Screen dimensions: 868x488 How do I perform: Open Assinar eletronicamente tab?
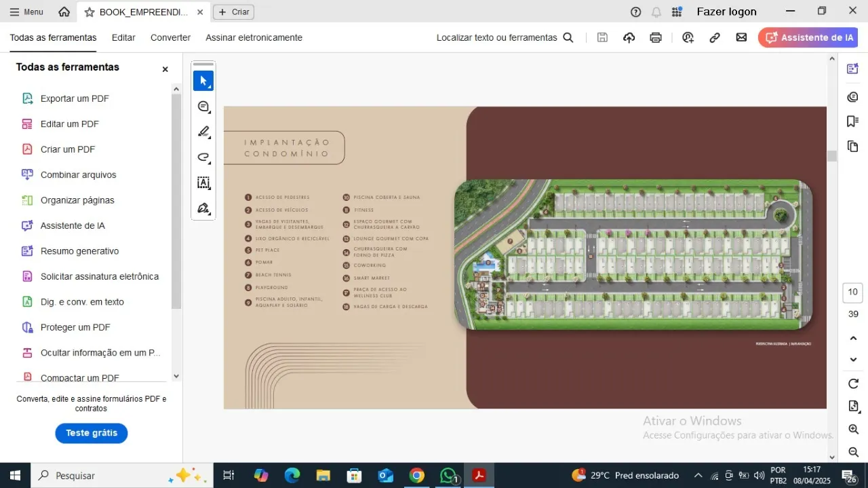coord(254,37)
